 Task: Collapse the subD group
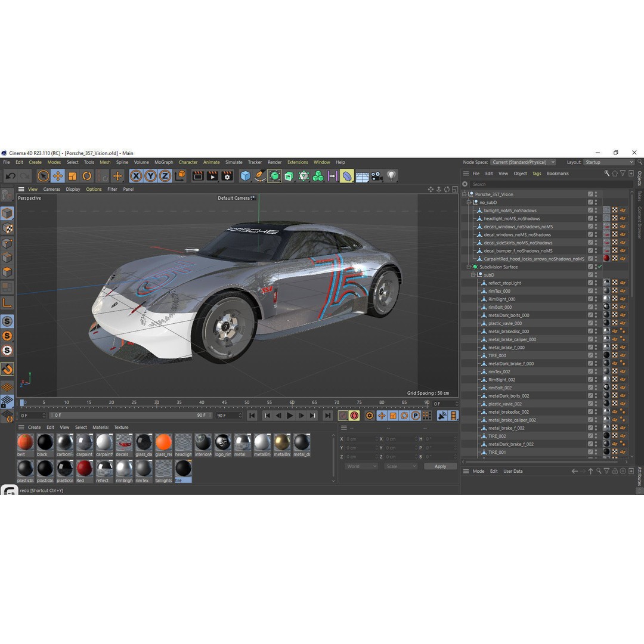473,275
